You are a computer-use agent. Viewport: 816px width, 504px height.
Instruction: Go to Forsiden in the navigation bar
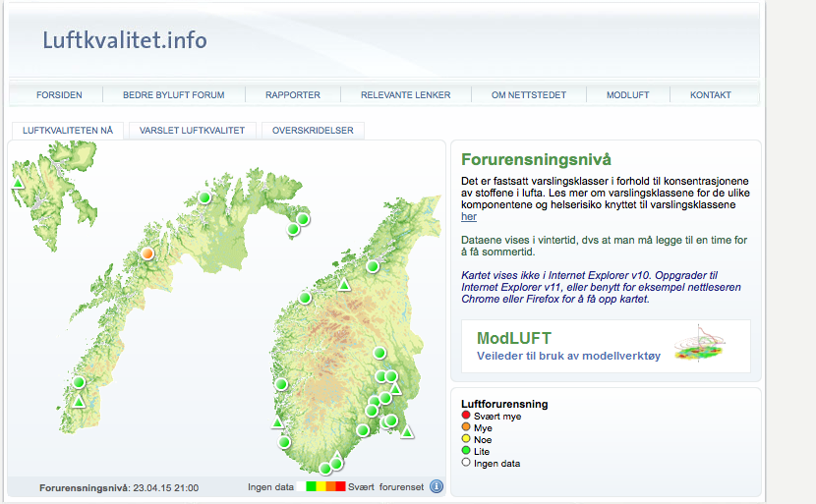tap(59, 95)
